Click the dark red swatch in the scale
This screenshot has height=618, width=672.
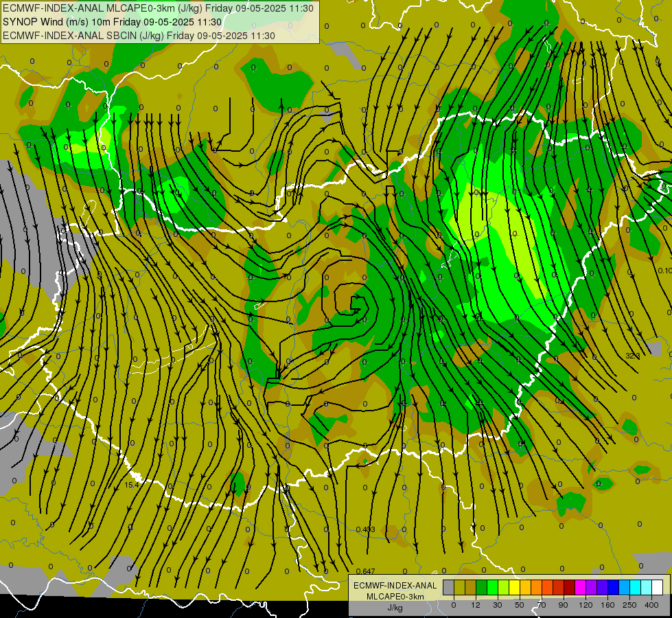pos(569,588)
